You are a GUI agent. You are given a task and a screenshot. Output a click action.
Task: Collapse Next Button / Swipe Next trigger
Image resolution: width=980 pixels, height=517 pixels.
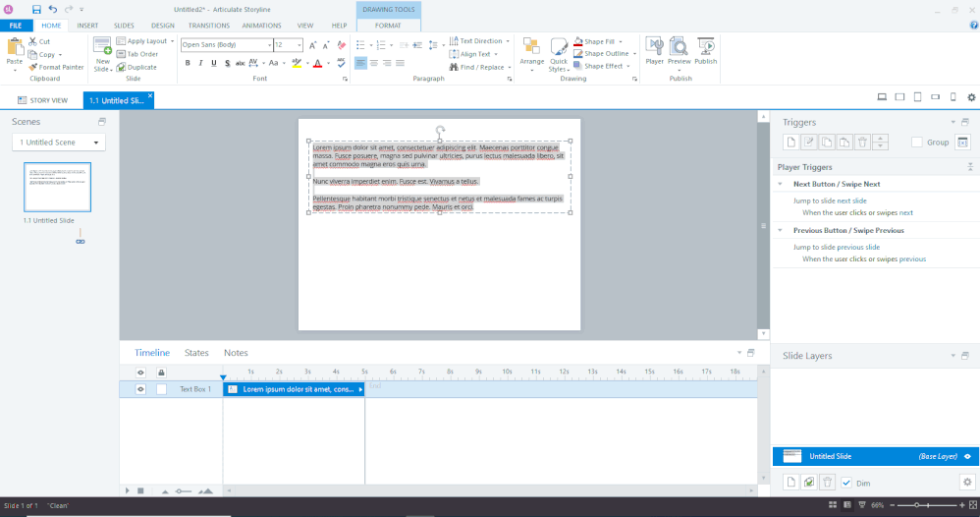(780, 184)
